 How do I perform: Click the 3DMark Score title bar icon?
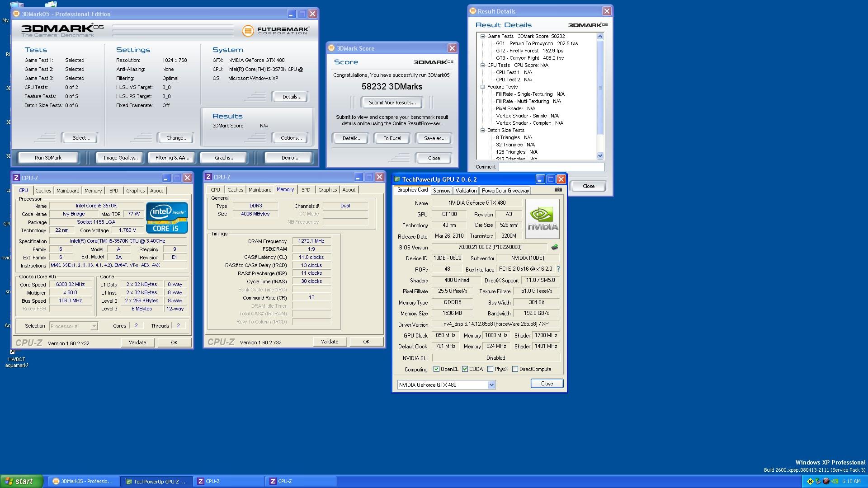pos(331,48)
